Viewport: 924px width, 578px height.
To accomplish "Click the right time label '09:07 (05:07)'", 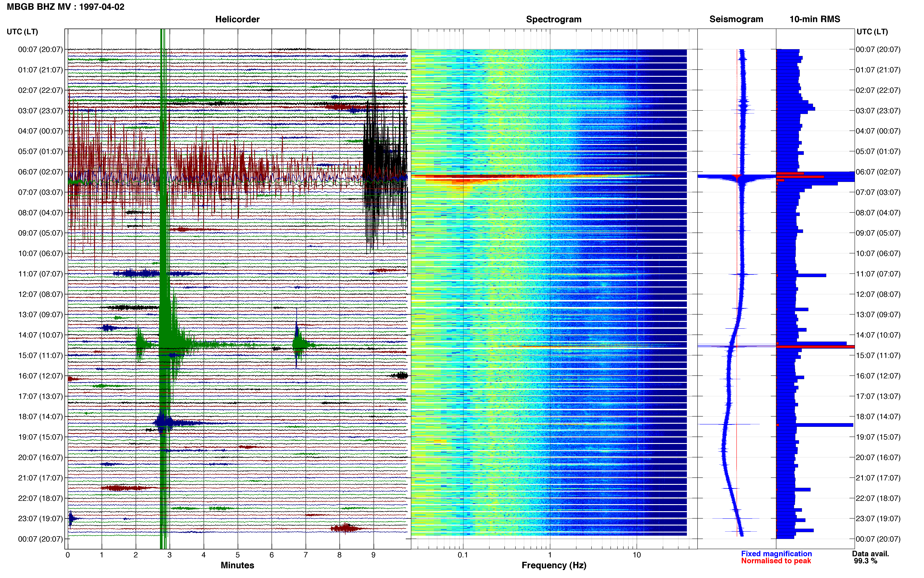I will (x=878, y=233).
